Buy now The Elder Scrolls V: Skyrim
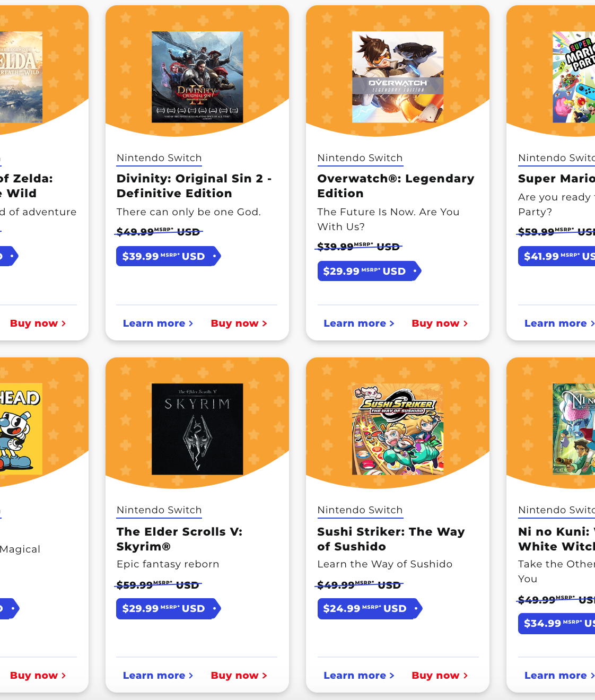 click(x=239, y=676)
